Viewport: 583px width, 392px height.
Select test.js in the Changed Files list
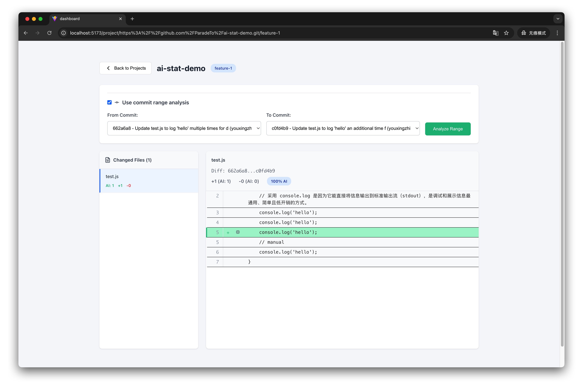(x=149, y=181)
